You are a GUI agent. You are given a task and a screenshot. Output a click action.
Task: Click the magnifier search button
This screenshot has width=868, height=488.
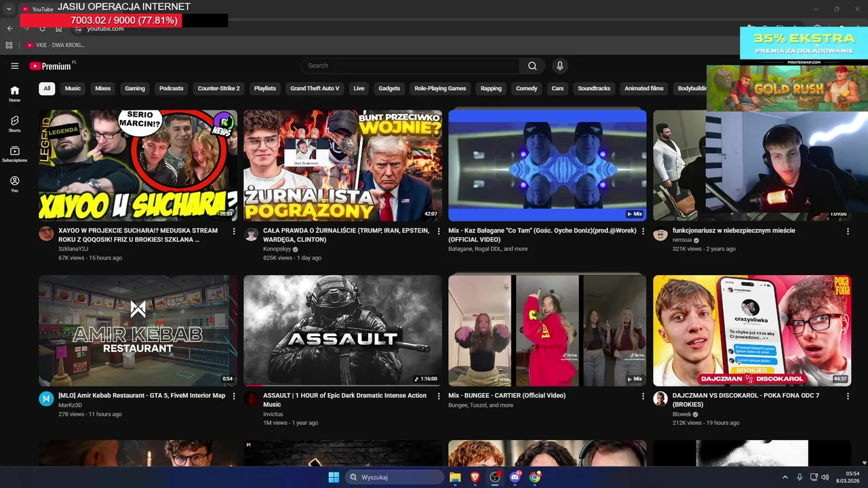coord(532,66)
